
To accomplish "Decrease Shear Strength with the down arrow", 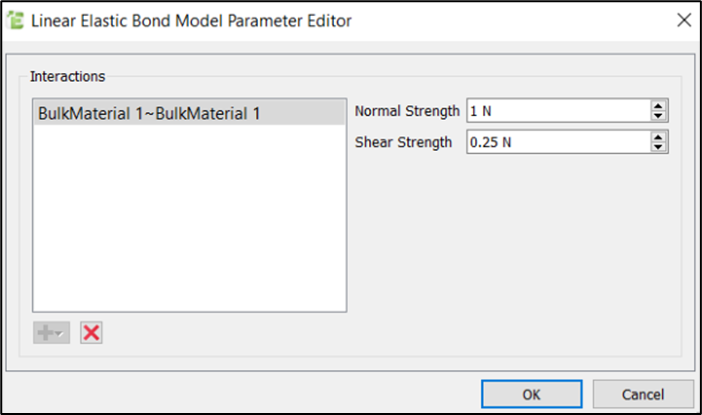I will 658,147.
